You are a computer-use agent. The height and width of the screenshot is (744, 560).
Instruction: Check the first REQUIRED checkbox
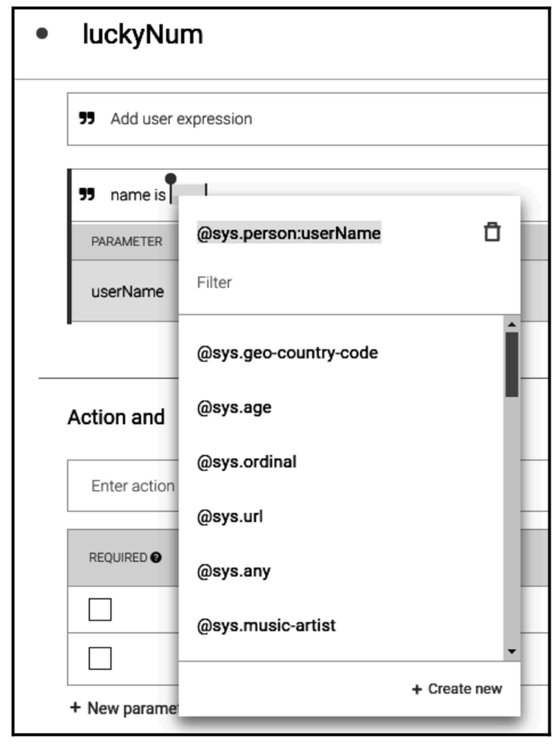pos(100,609)
